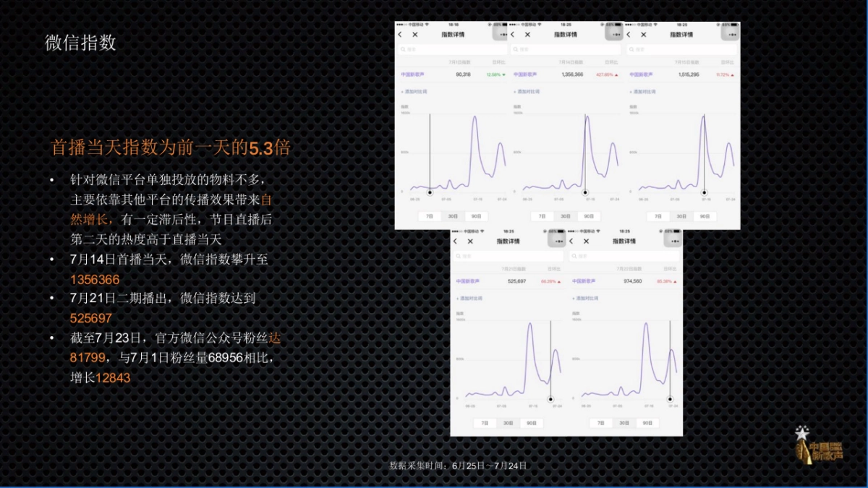Tap the close × on the 7月22日 screen
The height and width of the screenshot is (488, 868).
pos(585,241)
